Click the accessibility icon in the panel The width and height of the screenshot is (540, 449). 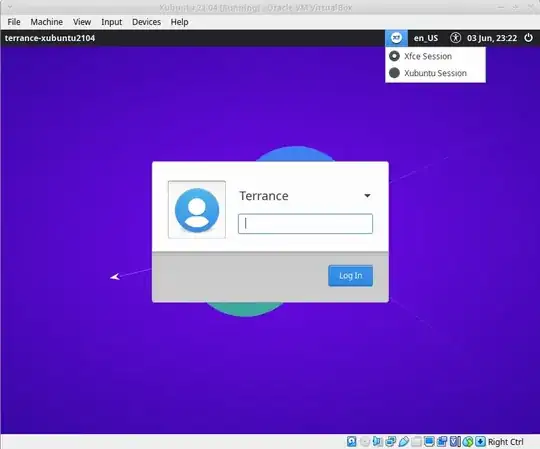pos(455,38)
